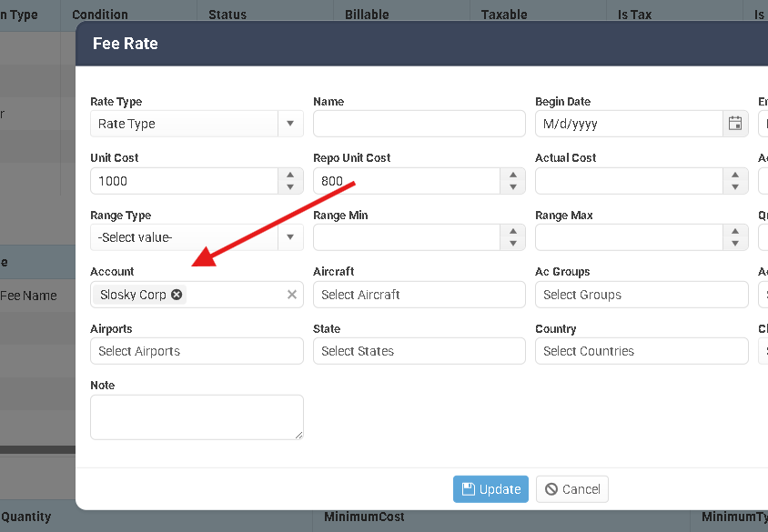Image resolution: width=768 pixels, height=532 pixels.
Task: Cancel the Fee Rate dialog
Action: click(x=572, y=489)
